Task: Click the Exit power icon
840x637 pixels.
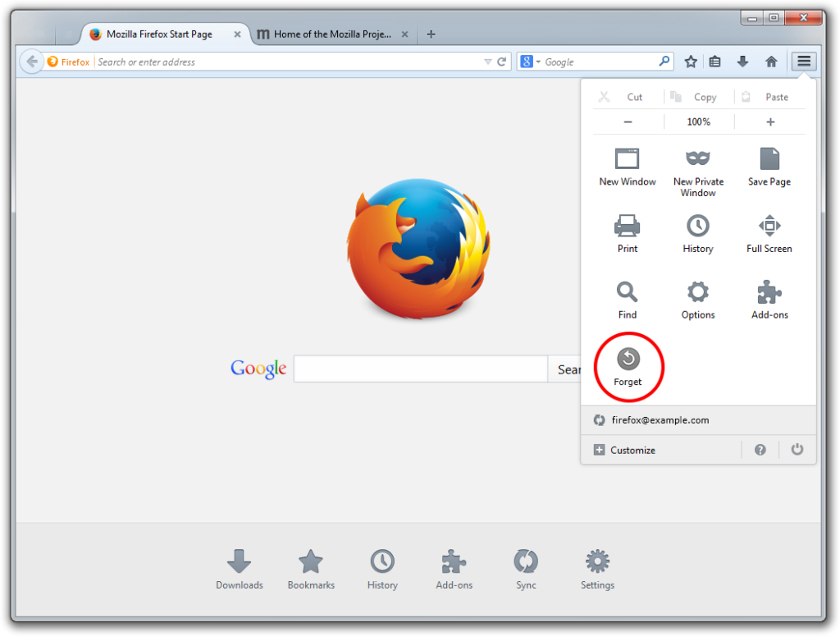Action: pos(797,449)
